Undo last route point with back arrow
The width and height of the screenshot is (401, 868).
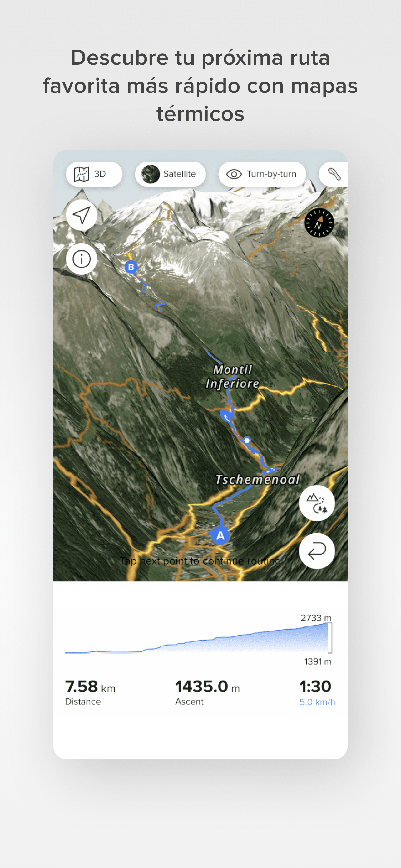[x=316, y=551]
